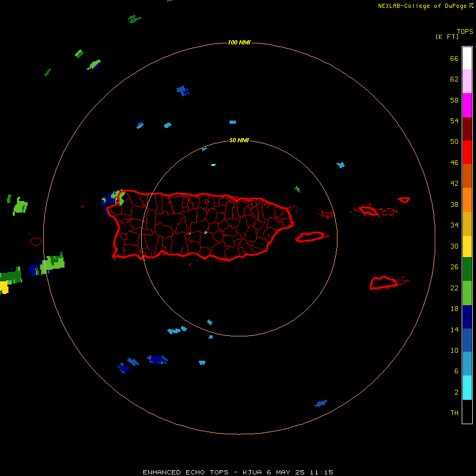Click the "66" legend value
476x476 pixels.
pos(454,59)
